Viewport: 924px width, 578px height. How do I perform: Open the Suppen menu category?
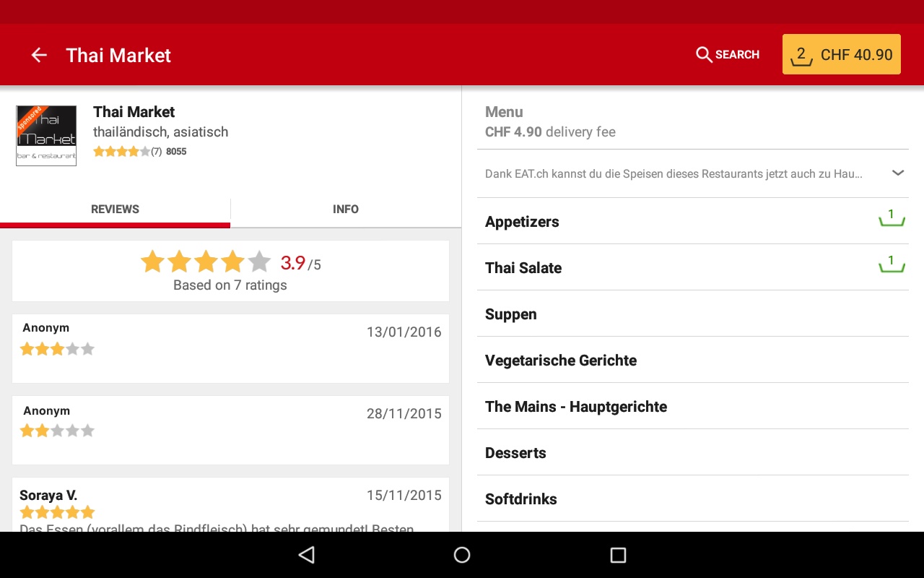[693, 314]
